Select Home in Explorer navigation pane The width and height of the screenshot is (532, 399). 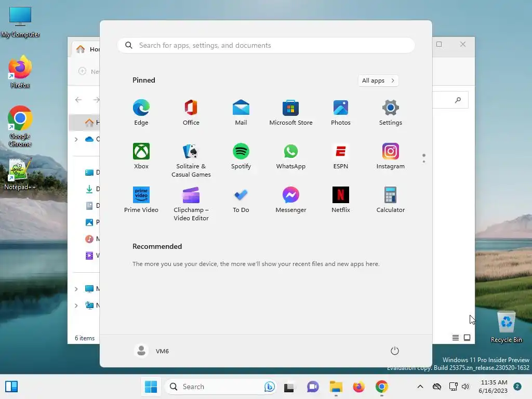(x=85, y=123)
